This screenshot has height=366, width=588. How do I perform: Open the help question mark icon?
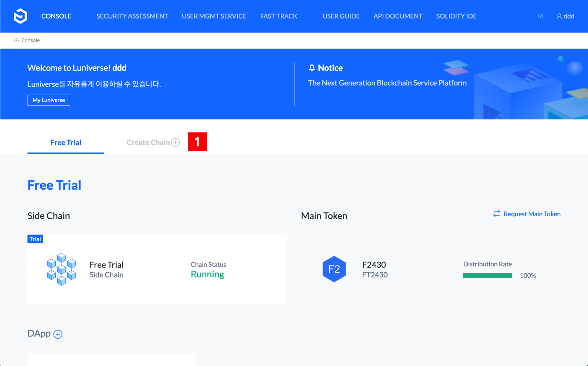[540, 16]
